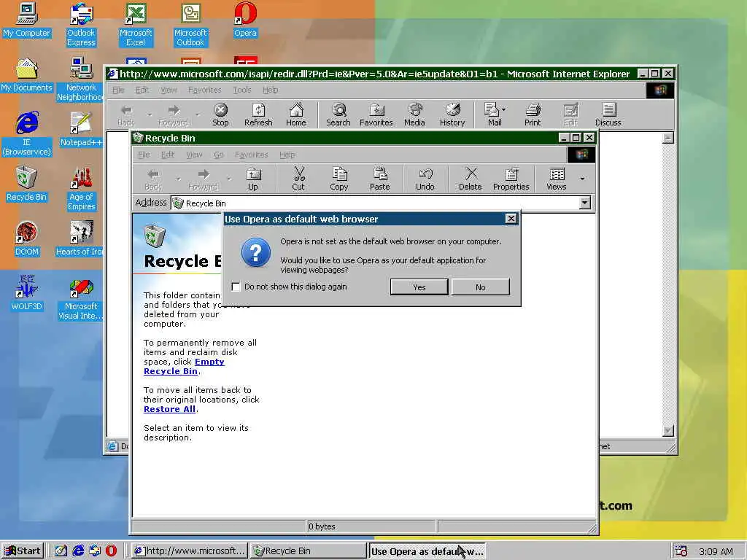The height and width of the screenshot is (560, 747).
Task: Expand the Recycle Bin Address dropdown
Action: pos(584,203)
